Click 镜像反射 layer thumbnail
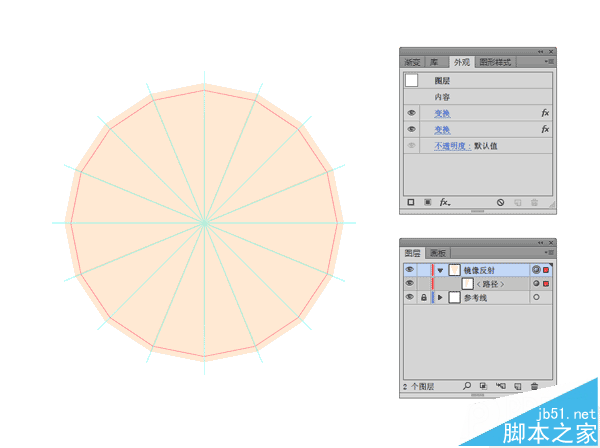Image resolution: width=600 pixels, height=448 pixels. tap(454, 270)
